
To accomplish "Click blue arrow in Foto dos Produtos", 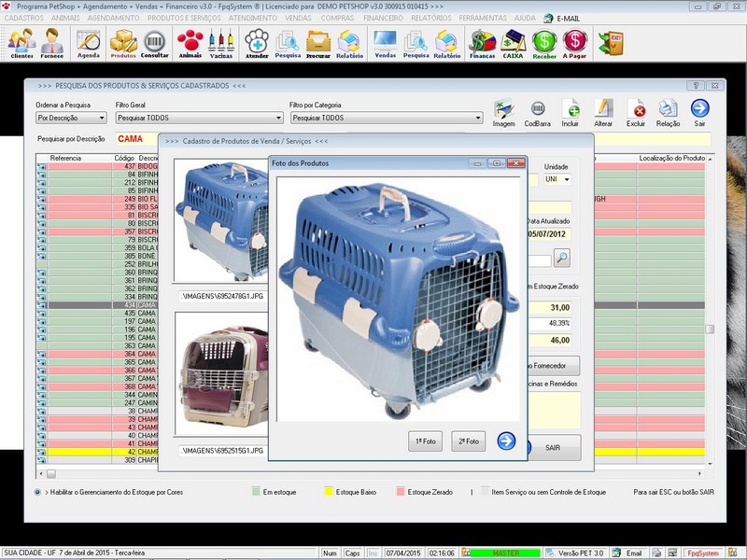I will pos(506,441).
